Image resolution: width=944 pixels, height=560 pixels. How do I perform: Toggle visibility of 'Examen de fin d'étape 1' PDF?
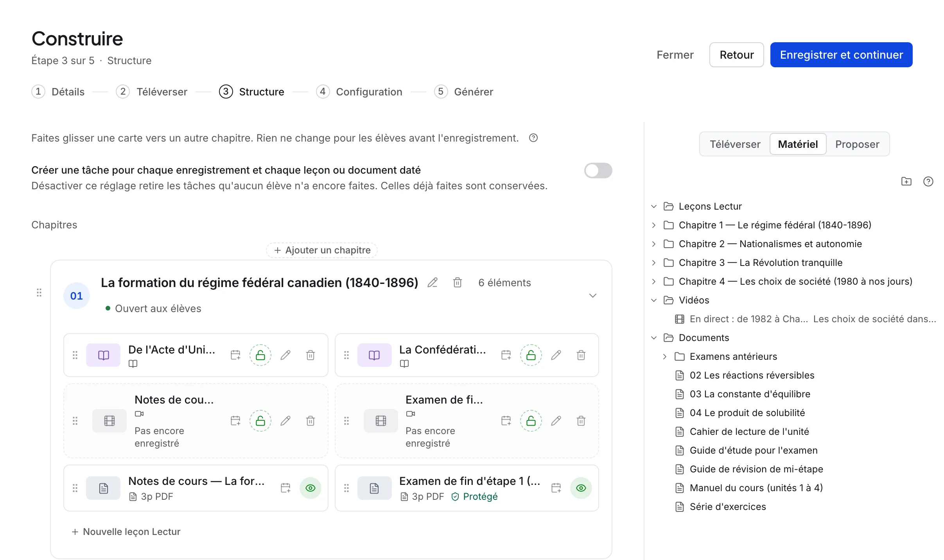click(581, 488)
